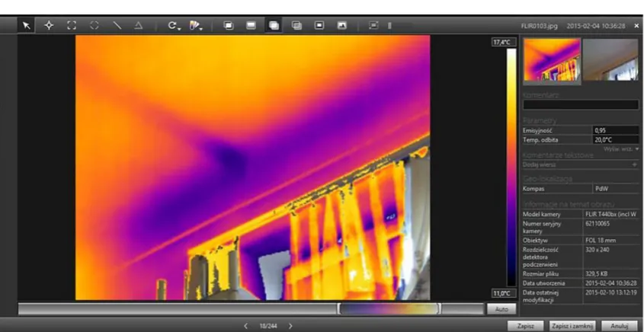This screenshot has height=332, width=644.
Task: Select the rectangle box measurement tool
Action: click(72, 25)
